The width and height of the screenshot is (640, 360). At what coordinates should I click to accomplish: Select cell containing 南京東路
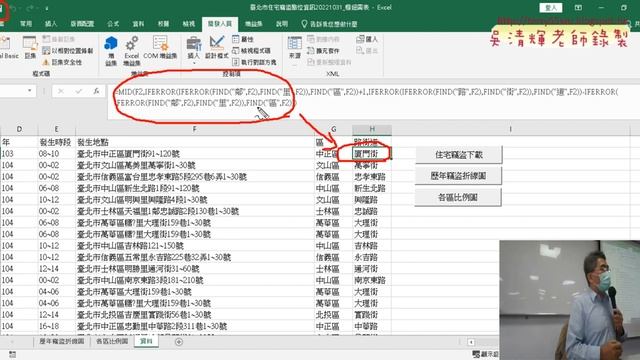pyautogui.click(x=371, y=280)
